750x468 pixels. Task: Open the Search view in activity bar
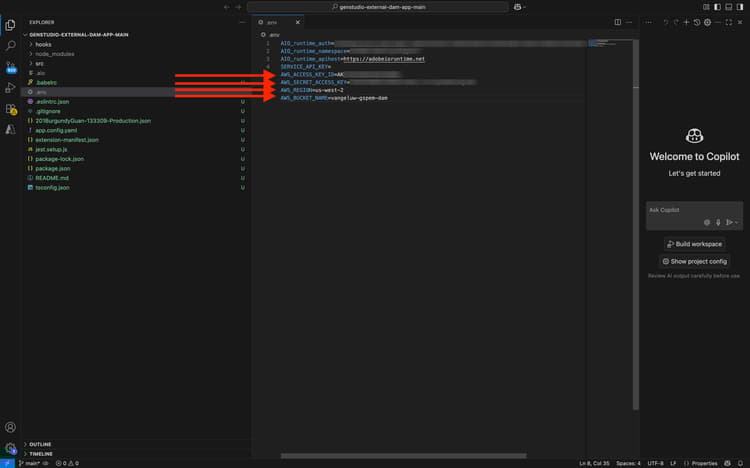coord(10,46)
